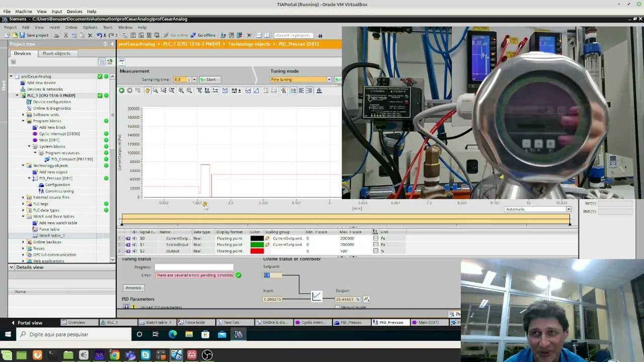Open Online & diagnostics in project tree
Image resolution: width=644 pixels, height=362 pixels.
52,108
